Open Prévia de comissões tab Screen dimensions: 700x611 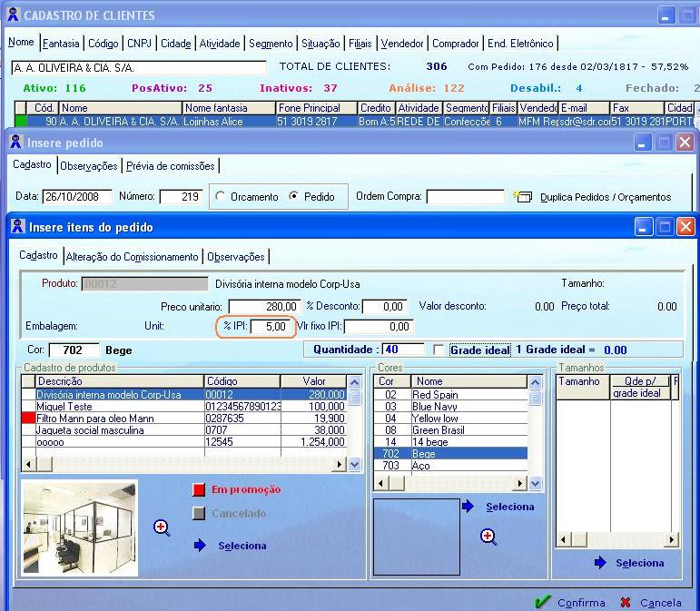pos(171,166)
